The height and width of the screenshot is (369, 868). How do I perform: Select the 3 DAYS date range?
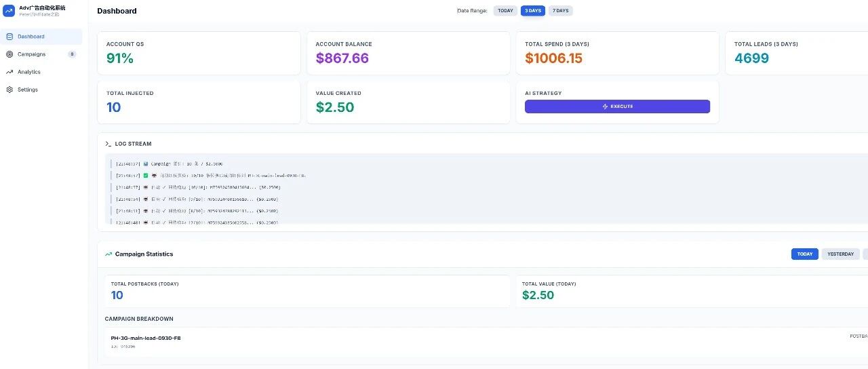point(533,11)
